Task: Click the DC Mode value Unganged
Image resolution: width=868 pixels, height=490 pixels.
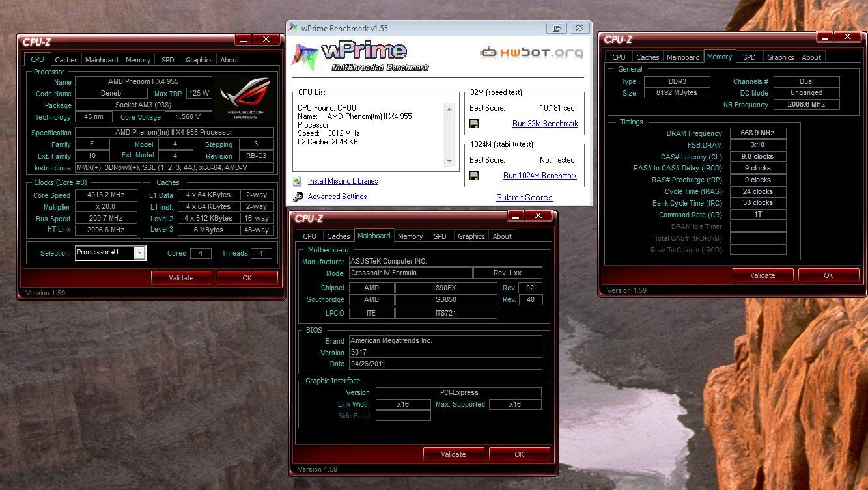Action: (807, 93)
